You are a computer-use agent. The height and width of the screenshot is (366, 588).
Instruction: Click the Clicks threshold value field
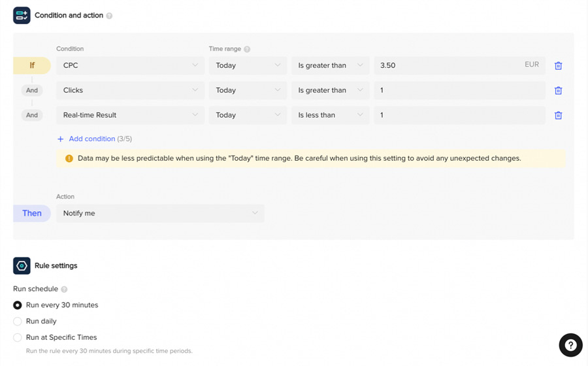point(459,90)
